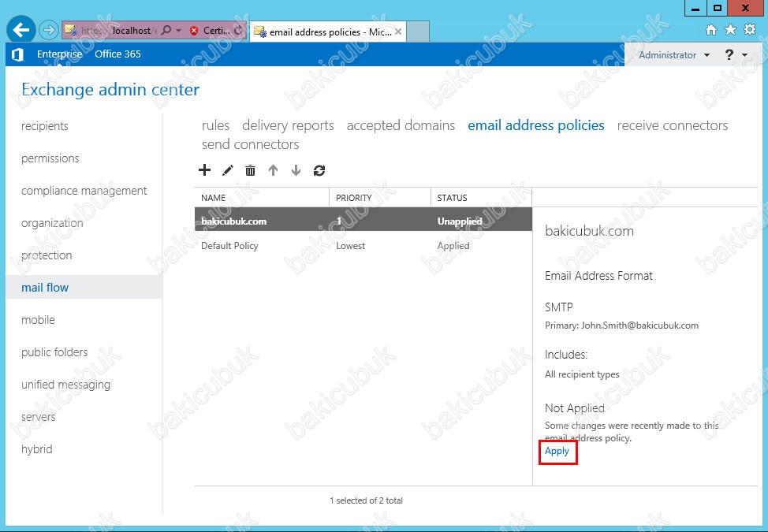The width and height of the screenshot is (768, 532).
Task: Click the Unapplied status cell
Action: [460, 221]
